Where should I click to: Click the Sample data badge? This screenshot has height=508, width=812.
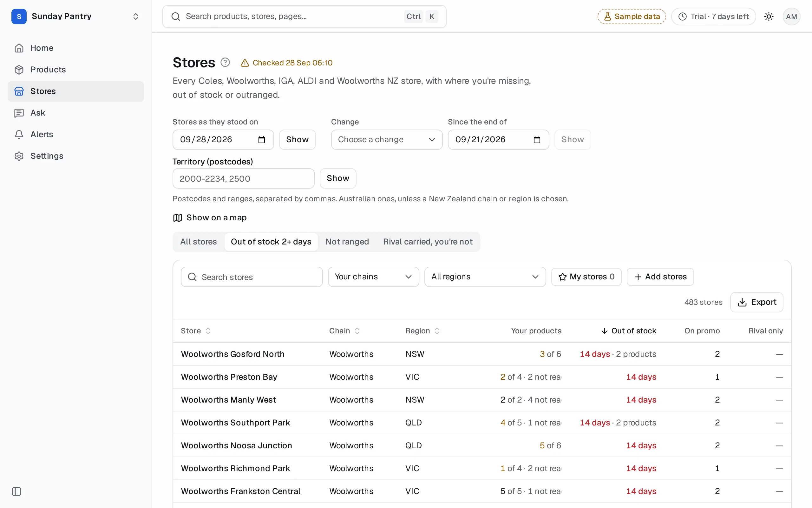coord(632,17)
